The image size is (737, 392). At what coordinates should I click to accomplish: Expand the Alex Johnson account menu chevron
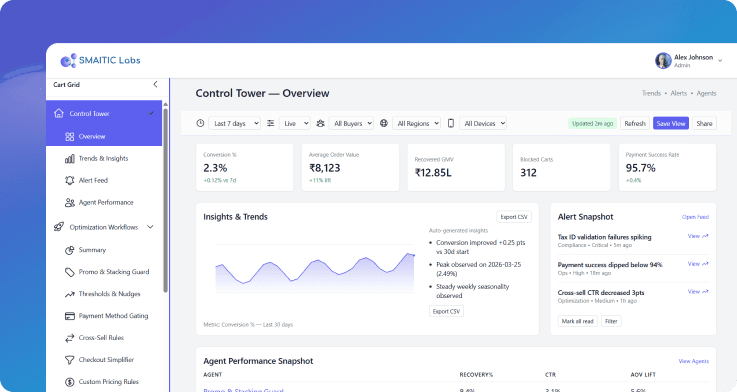(720, 60)
